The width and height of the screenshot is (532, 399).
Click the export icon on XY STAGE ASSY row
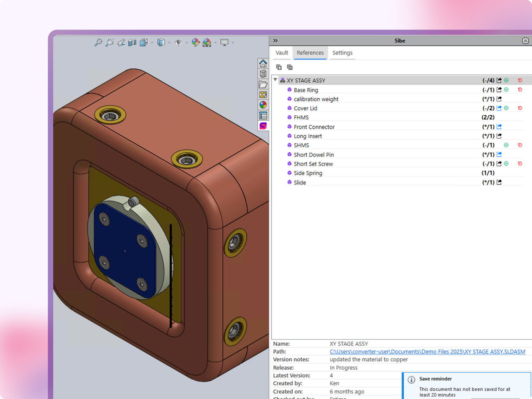pos(499,80)
